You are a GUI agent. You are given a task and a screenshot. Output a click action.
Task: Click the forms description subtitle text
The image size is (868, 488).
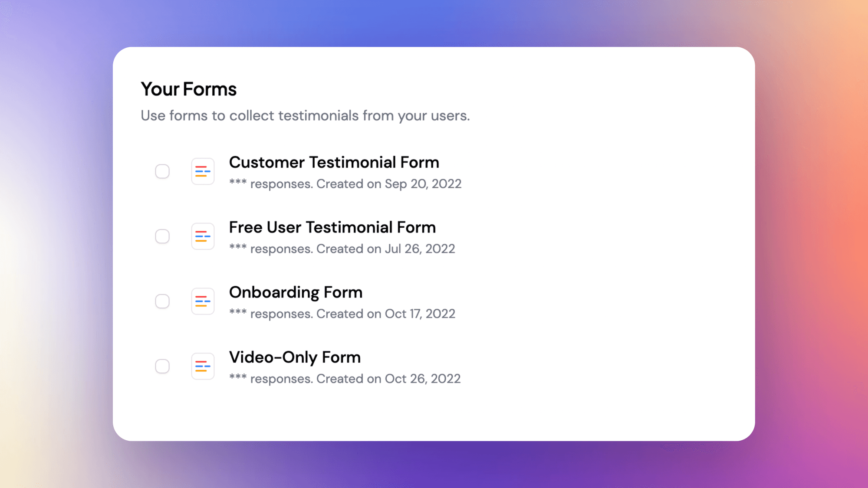[305, 115]
